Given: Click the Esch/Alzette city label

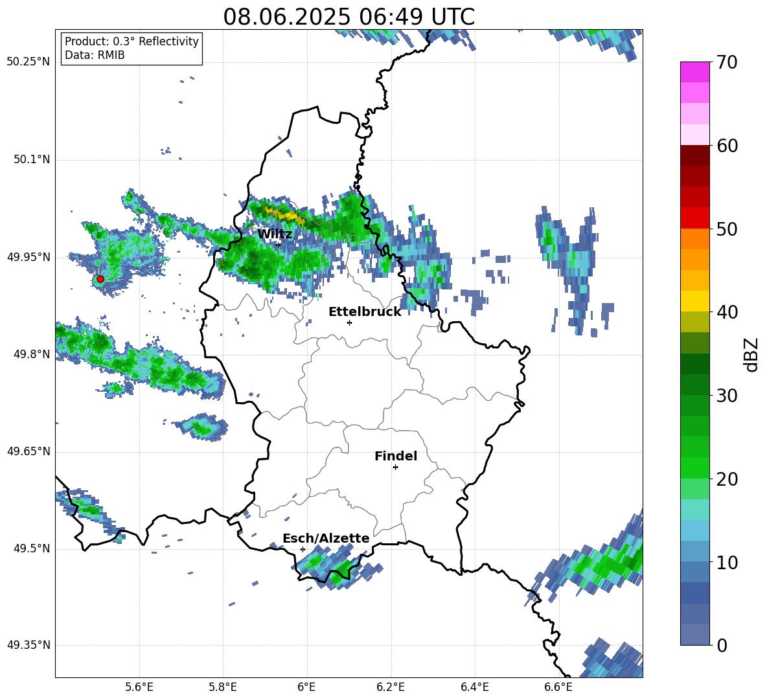Looking at the screenshot, I should point(326,538).
